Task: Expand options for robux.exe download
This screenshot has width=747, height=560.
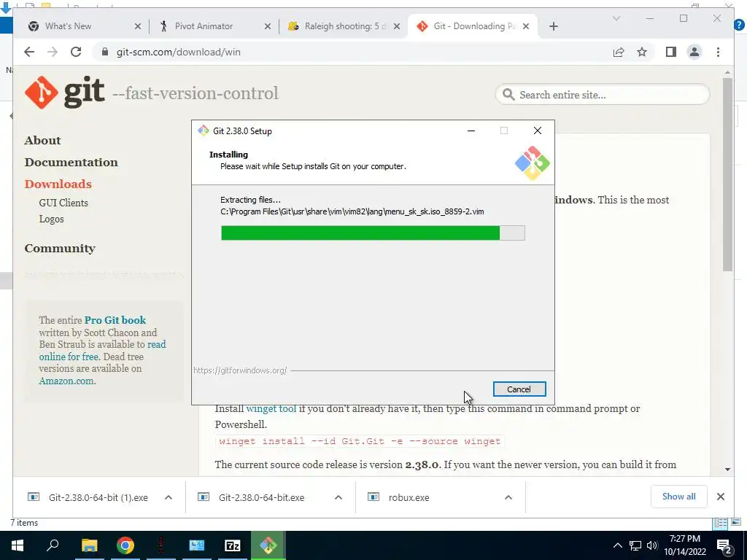Action: click(x=508, y=497)
